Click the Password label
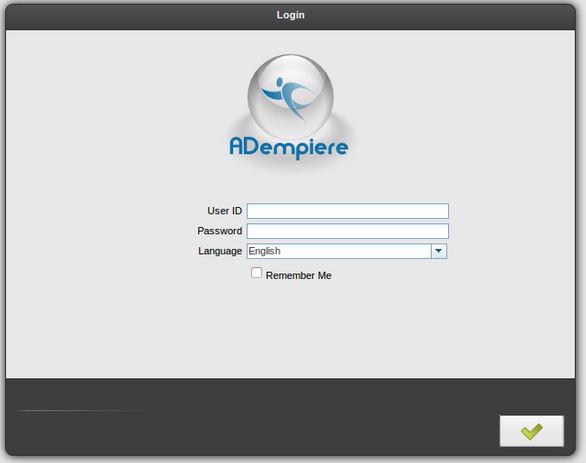This screenshot has height=463, width=586. 220,231
